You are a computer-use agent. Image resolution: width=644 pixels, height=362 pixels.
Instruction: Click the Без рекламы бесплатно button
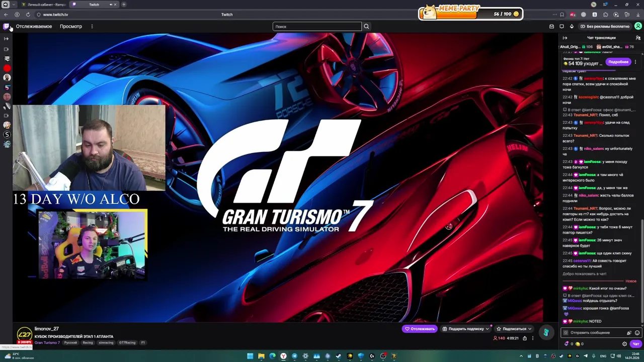point(605,26)
